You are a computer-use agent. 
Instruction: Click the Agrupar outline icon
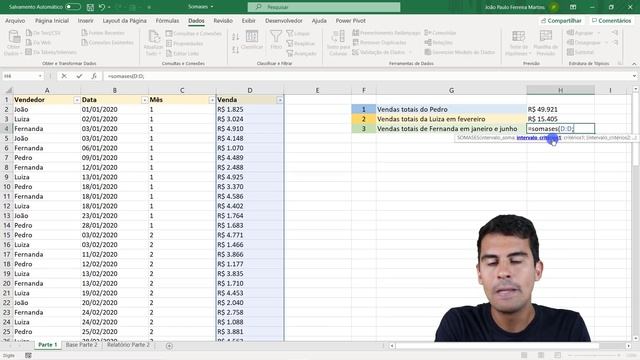coord(571,33)
